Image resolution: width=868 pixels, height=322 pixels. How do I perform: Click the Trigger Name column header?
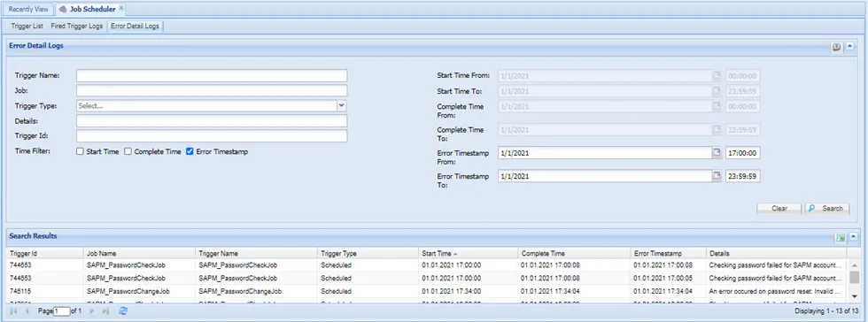click(x=256, y=253)
